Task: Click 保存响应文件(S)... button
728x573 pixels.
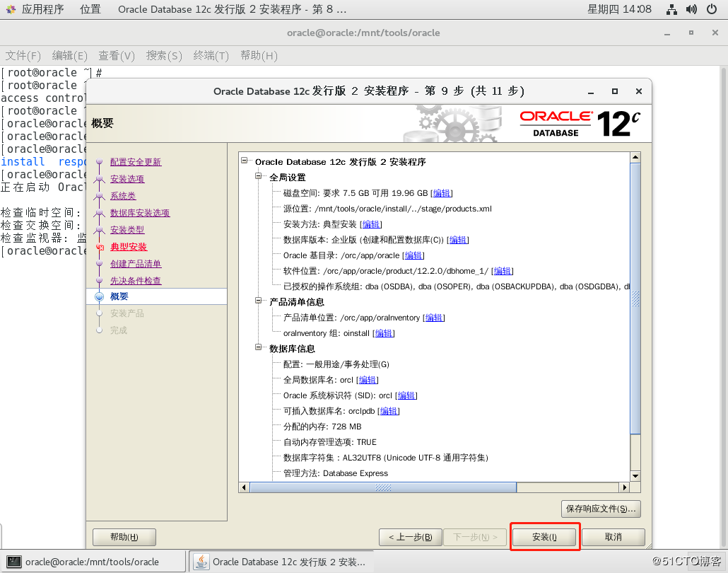Action: (601, 509)
